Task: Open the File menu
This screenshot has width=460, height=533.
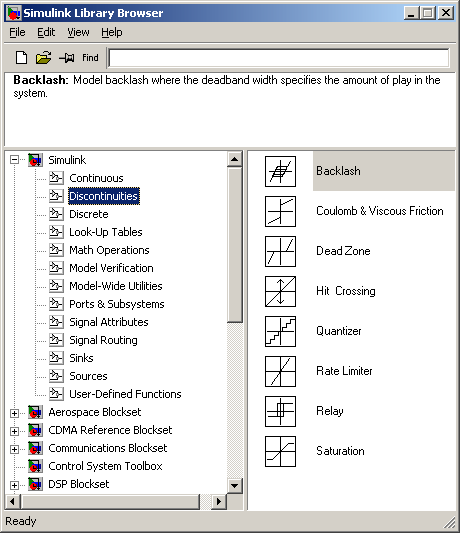Action: [x=17, y=32]
